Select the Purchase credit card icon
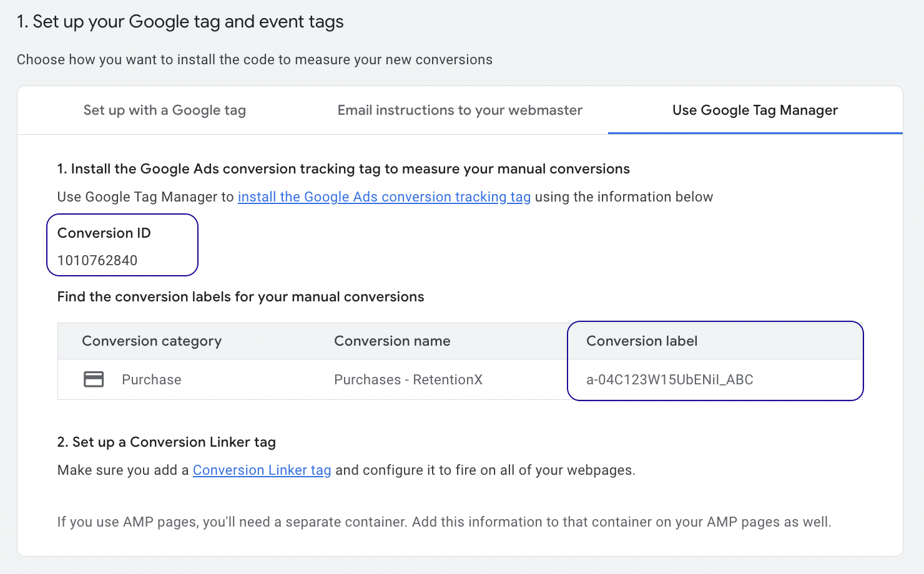Image resolution: width=924 pixels, height=574 pixels. tap(94, 379)
